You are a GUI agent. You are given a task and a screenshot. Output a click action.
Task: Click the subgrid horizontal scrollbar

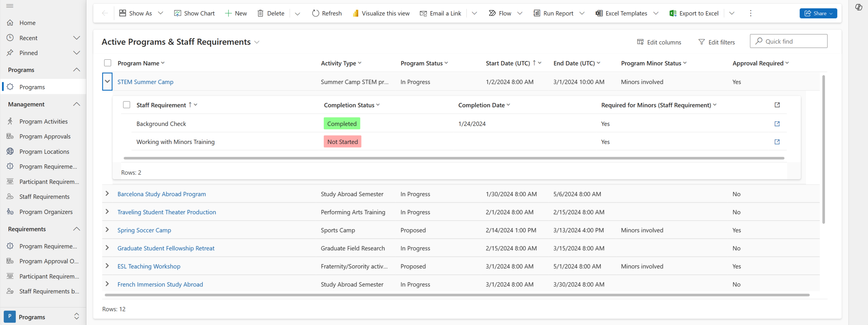pos(454,158)
